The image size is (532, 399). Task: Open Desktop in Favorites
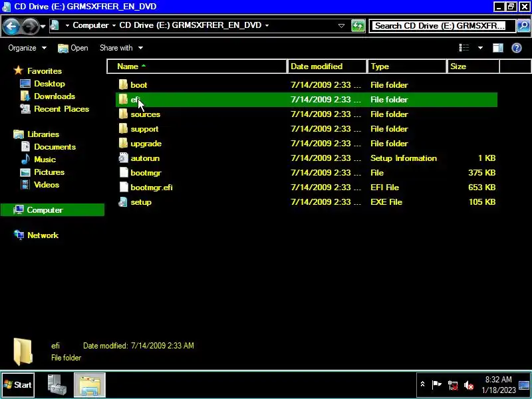(x=49, y=84)
